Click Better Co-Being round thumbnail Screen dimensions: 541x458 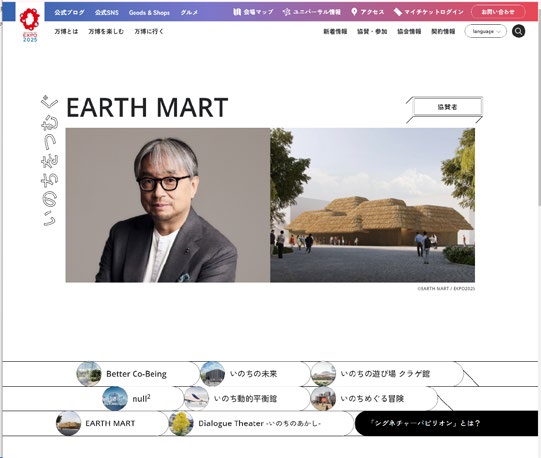tap(89, 374)
